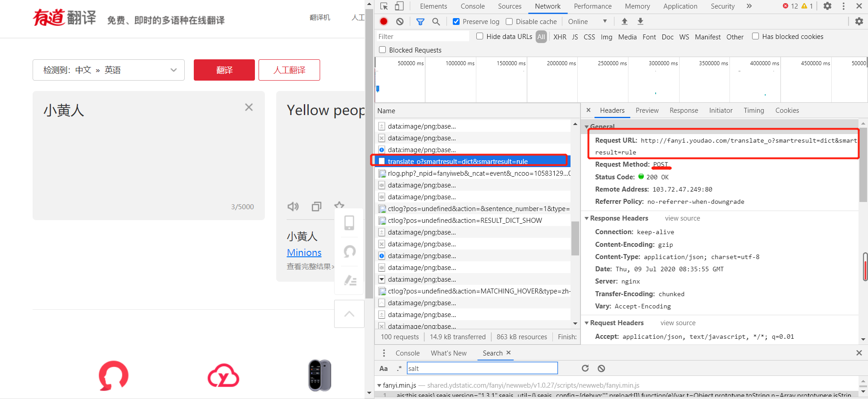Check Has blocked cookies

click(x=755, y=36)
